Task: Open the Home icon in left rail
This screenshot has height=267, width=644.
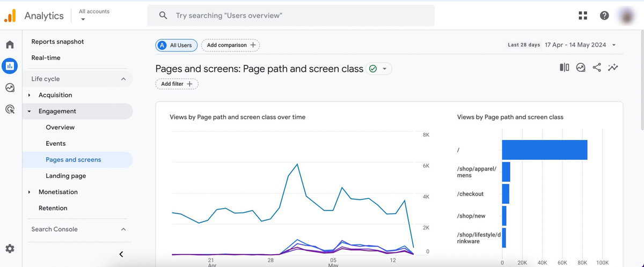Action: click(x=10, y=44)
